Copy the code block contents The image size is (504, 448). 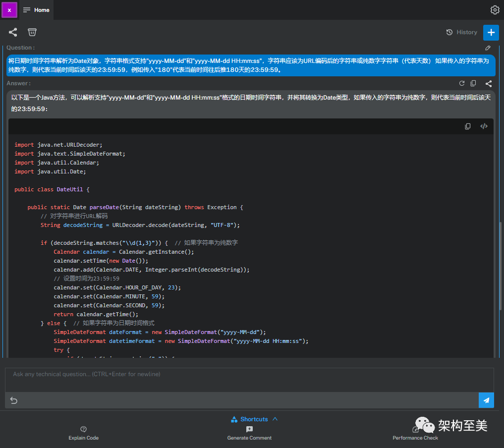click(x=468, y=126)
